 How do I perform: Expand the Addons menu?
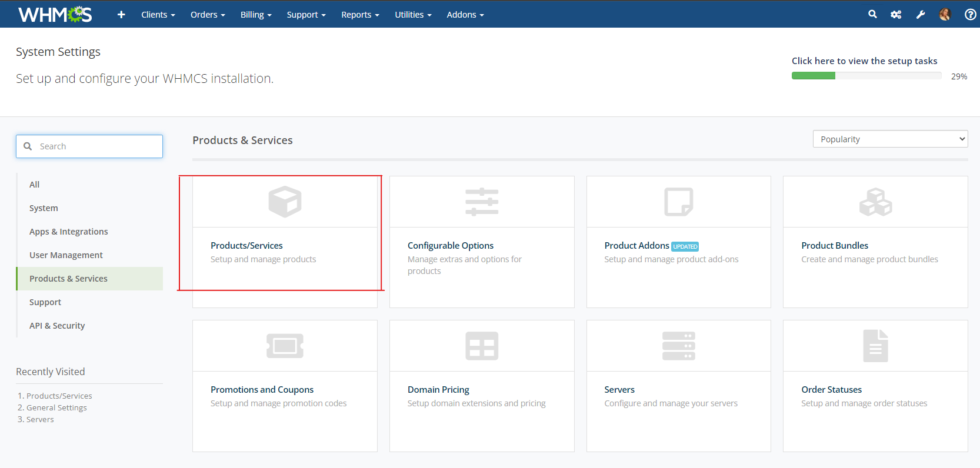click(465, 15)
